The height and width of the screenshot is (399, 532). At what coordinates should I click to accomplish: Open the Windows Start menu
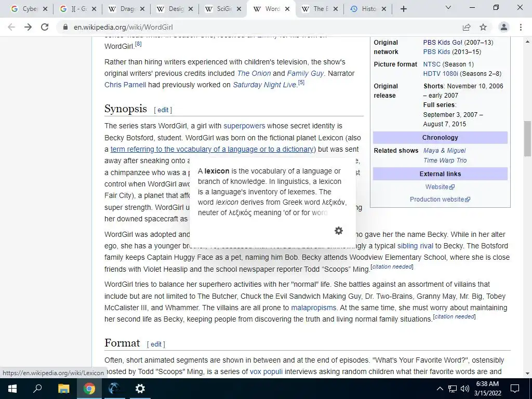pos(12,389)
